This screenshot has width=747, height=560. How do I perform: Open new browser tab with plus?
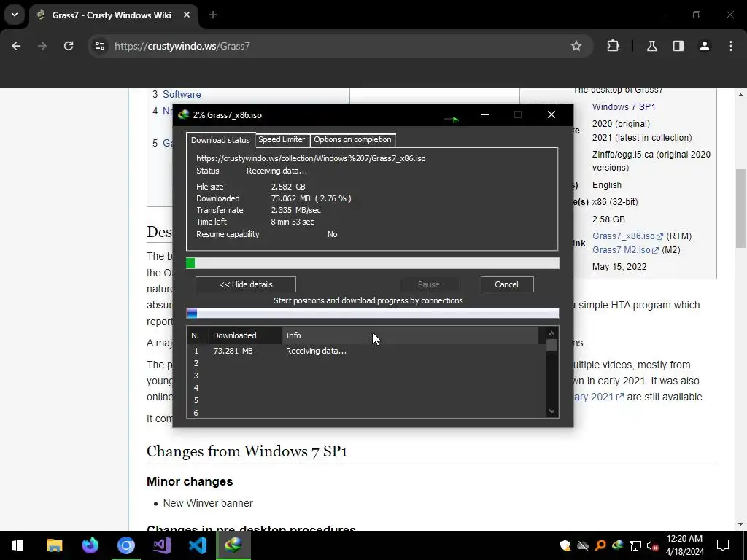point(213,15)
